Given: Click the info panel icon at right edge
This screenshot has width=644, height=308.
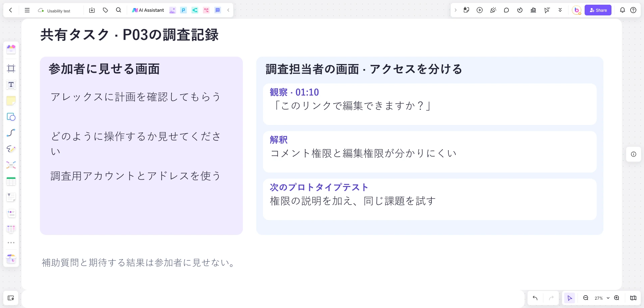Looking at the screenshot, I should (x=634, y=154).
